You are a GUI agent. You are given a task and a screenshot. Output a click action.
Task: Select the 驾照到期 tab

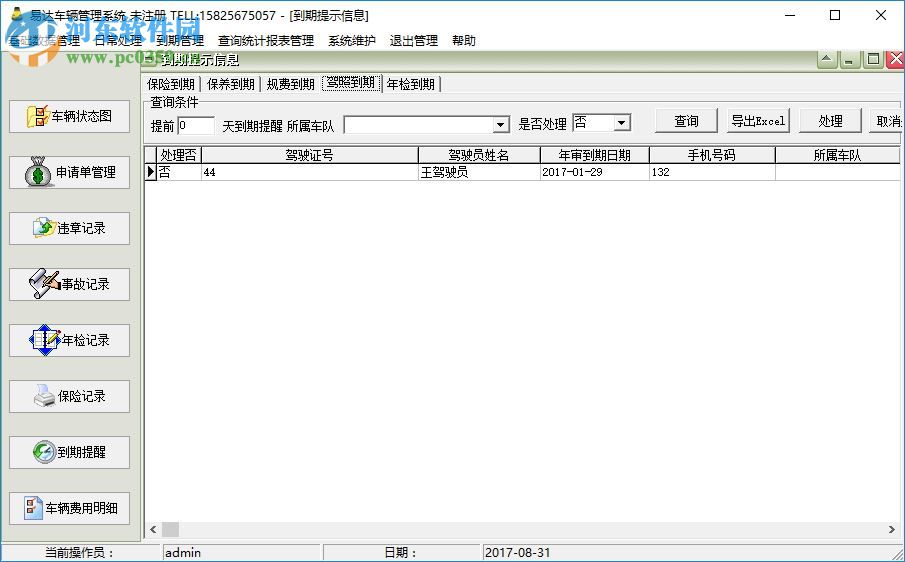(351, 83)
